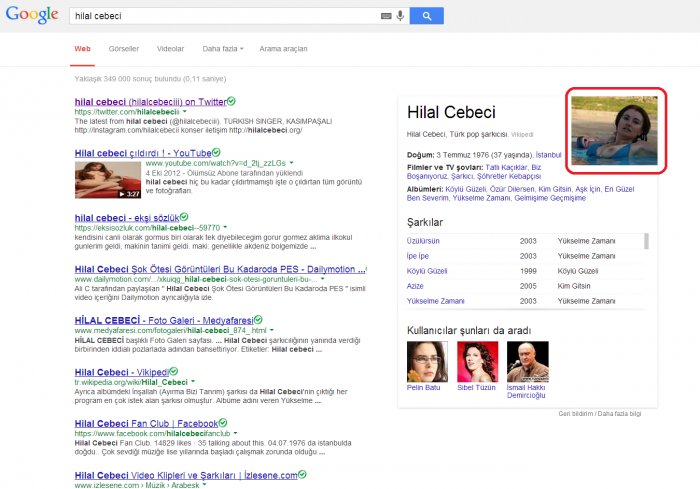This screenshot has width=700, height=489.
Task: Open 'Arama araçları' search tools
Action: pos(283,48)
